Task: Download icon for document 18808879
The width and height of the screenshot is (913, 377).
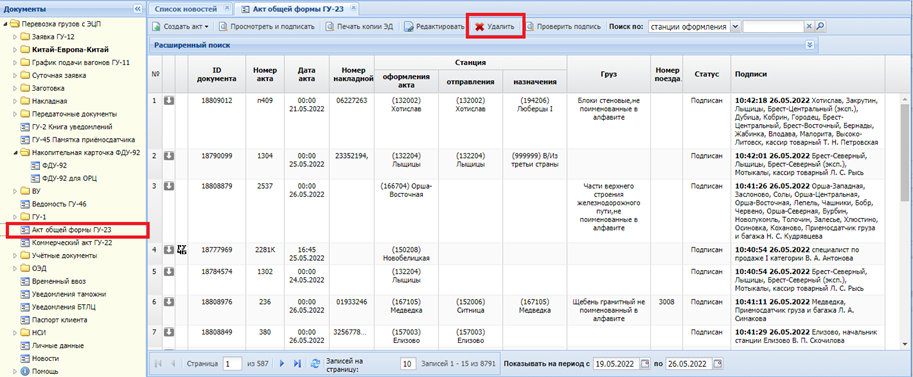Action: (x=169, y=186)
